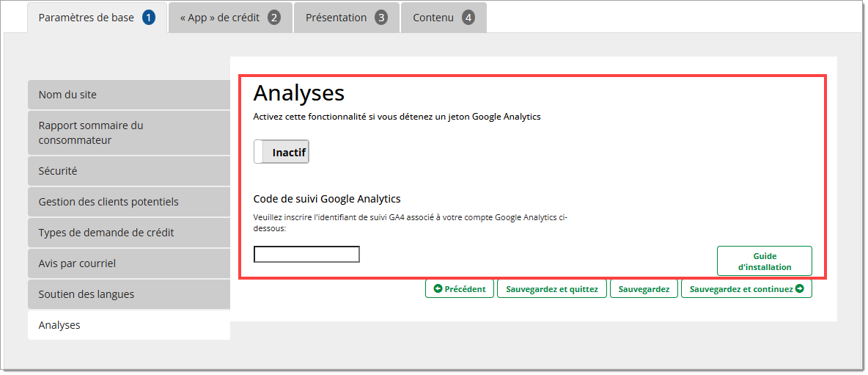Screen dimensions: 868x375
Task: Click the number 4 badge on Contenu
Action: point(468,18)
